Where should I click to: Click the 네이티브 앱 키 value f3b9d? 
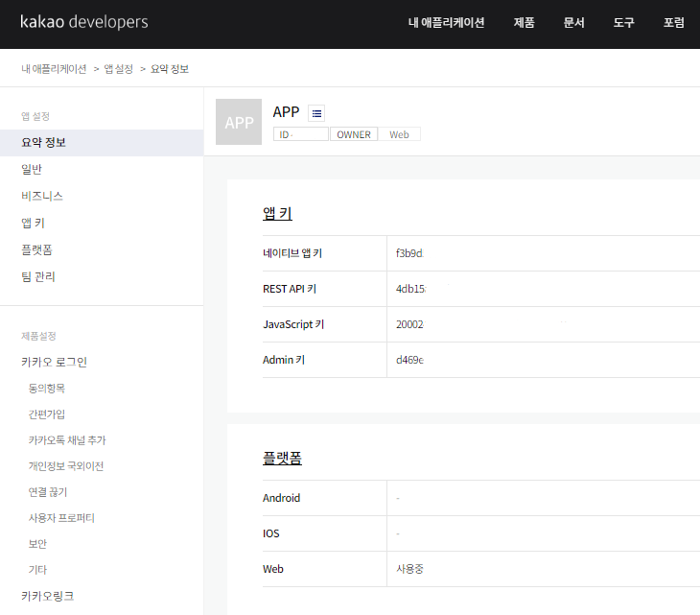[x=409, y=253]
